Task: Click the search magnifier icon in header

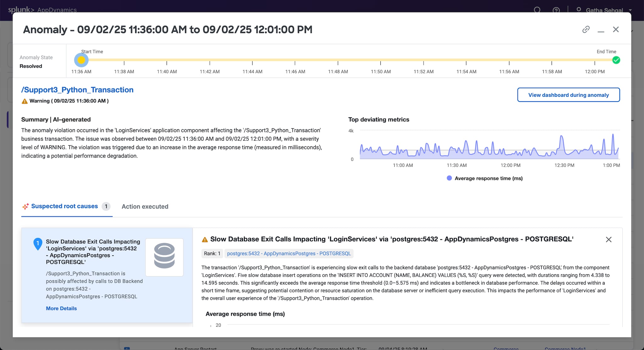Action: pyautogui.click(x=537, y=10)
